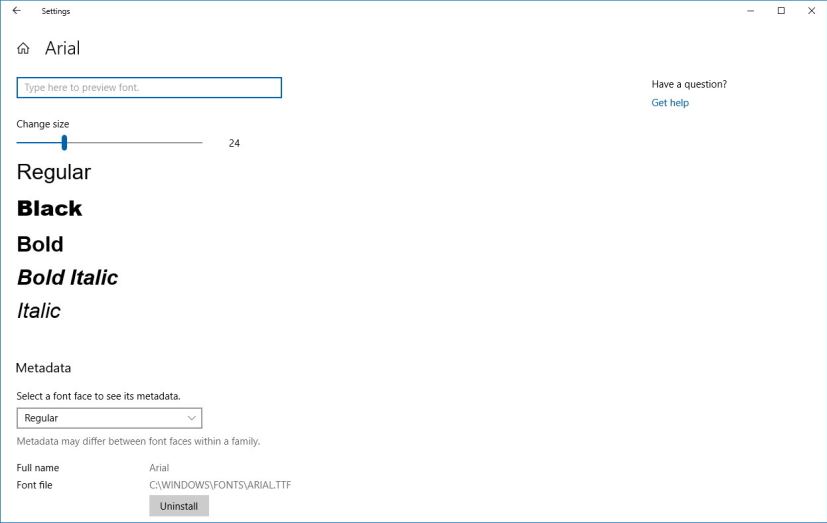Click the Regular font sample

tap(54, 172)
